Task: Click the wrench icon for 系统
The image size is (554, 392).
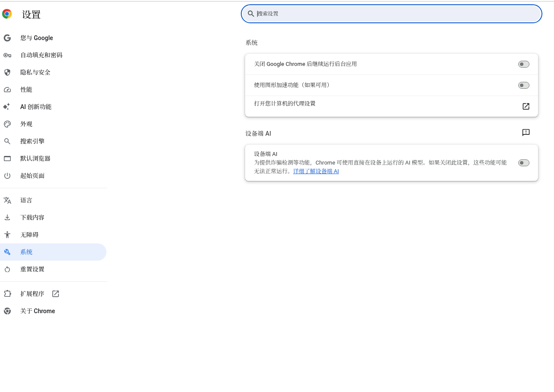Action: 7,252
